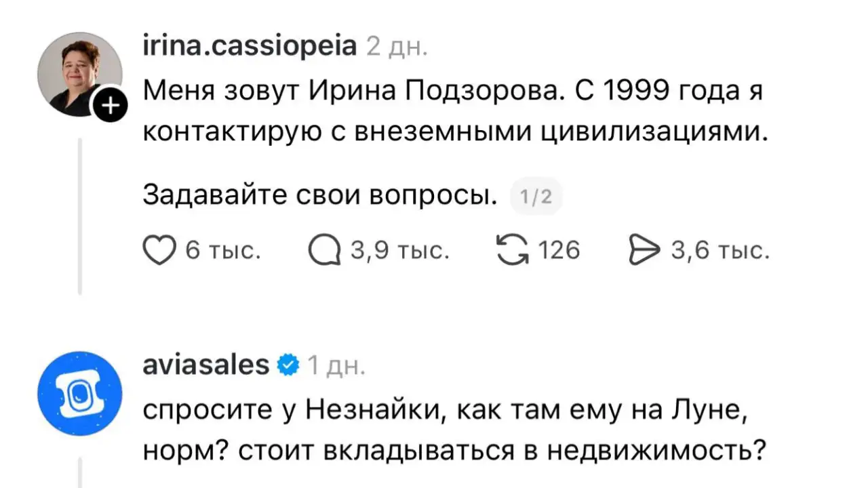Click the '1 дн.' timestamp on aviasales comment
This screenshot has width=868, height=488.
[x=337, y=365]
